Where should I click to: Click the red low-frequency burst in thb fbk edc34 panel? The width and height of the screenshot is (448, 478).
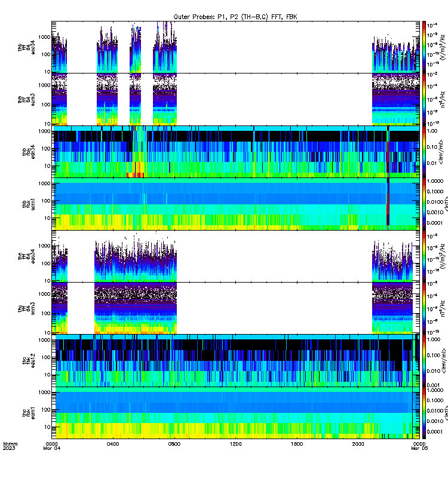coord(136,174)
